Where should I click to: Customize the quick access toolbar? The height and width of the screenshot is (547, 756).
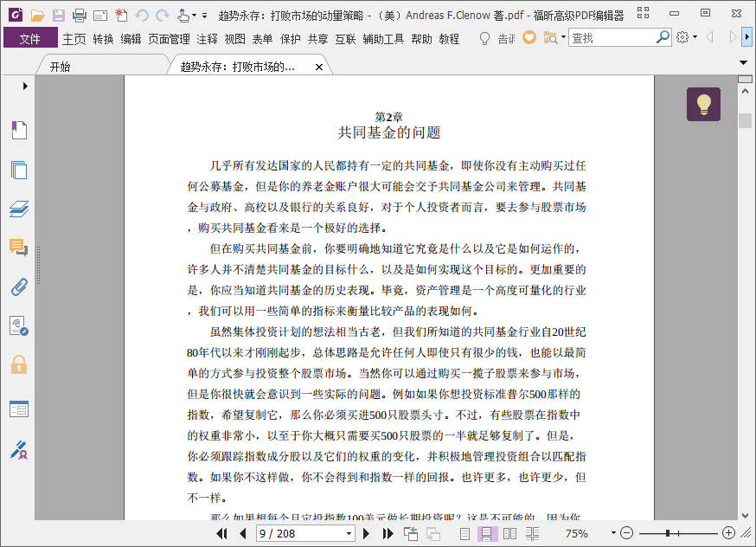coord(204,16)
